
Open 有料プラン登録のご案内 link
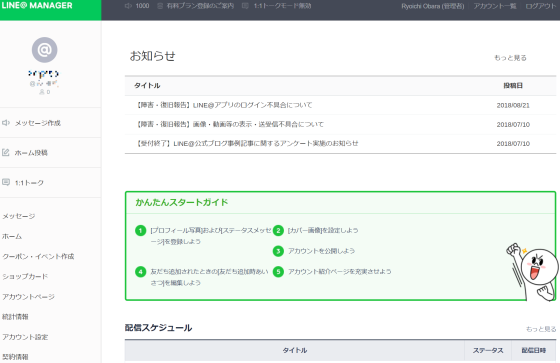click(200, 6)
